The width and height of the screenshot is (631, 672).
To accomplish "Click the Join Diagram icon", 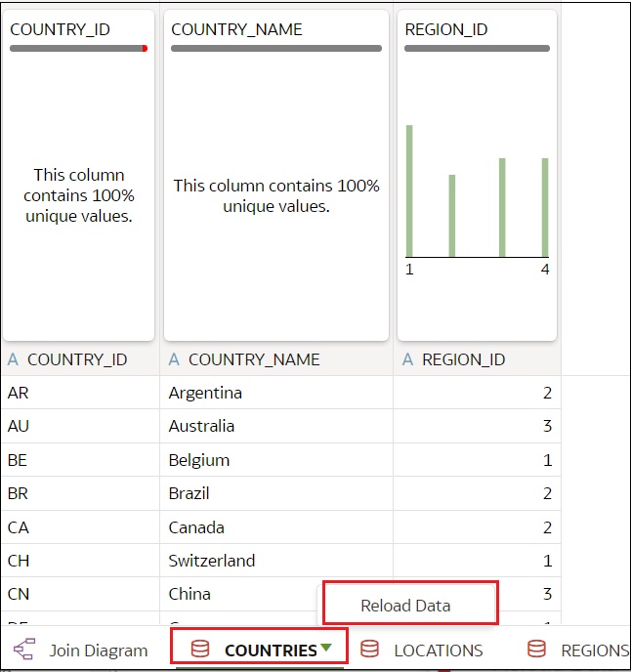I will (24, 649).
